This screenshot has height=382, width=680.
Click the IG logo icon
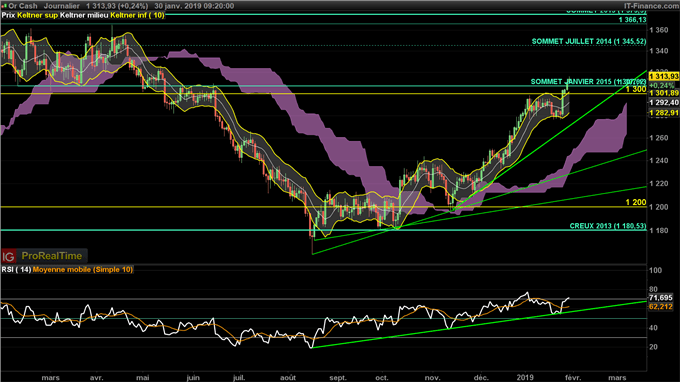8,256
